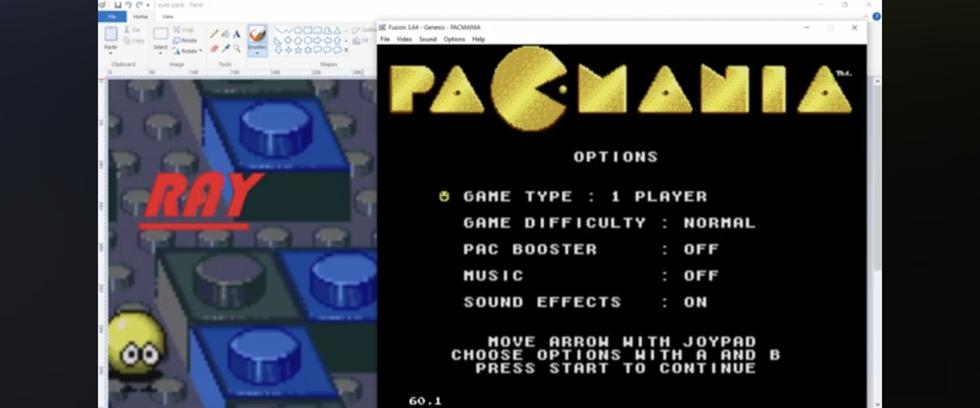The image size is (980, 408).
Task: Open Fusion's Sound menu
Action: coord(428,39)
